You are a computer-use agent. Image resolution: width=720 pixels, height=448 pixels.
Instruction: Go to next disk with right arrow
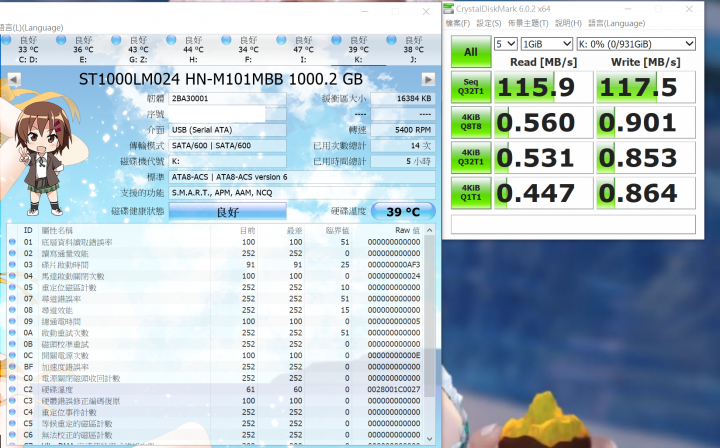tap(428, 79)
